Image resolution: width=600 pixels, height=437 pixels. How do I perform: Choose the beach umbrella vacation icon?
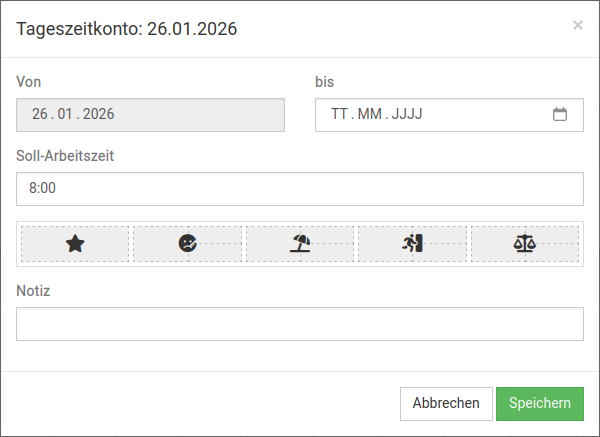tap(300, 243)
